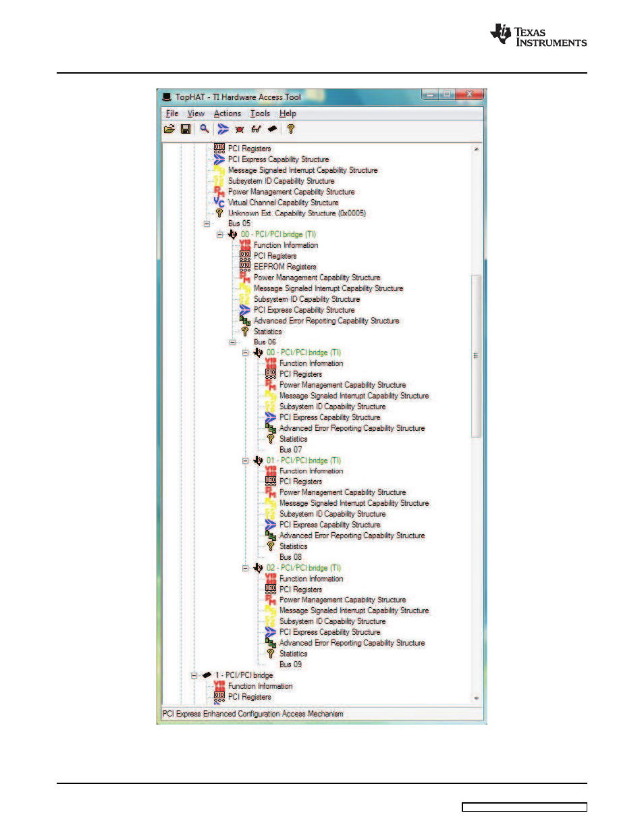Viewport: 644px width, 834px height.
Task: Click the Subsystem ID icon under the 02 bridge
Action: (x=271, y=621)
